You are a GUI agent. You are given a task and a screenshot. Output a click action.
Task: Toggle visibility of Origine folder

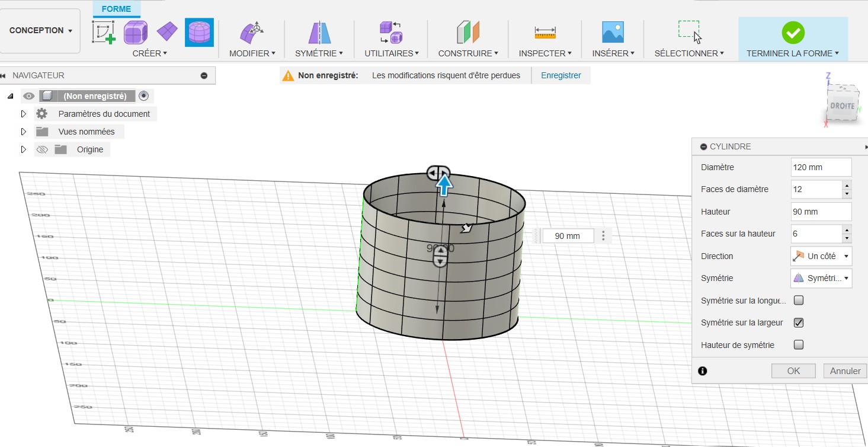coord(42,149)
